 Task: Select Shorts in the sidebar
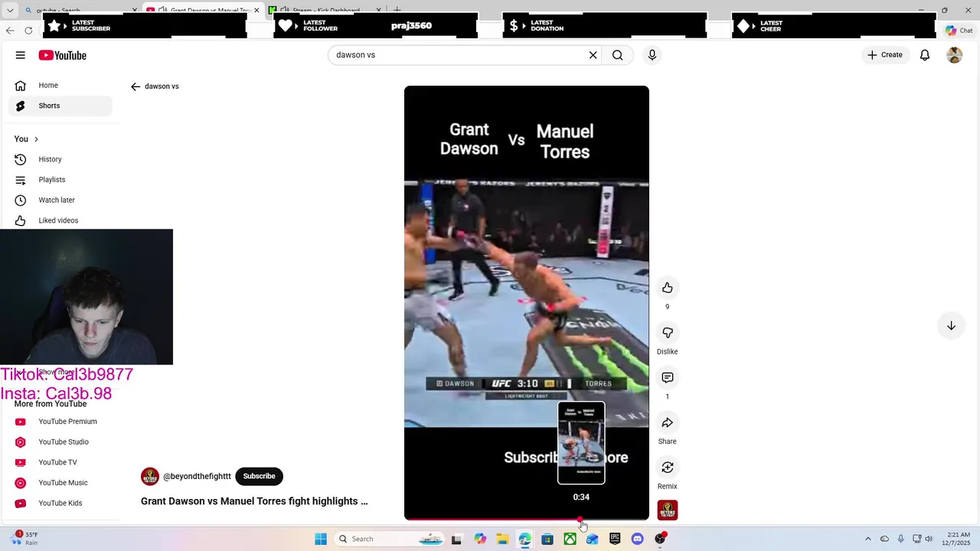point(60,106)
